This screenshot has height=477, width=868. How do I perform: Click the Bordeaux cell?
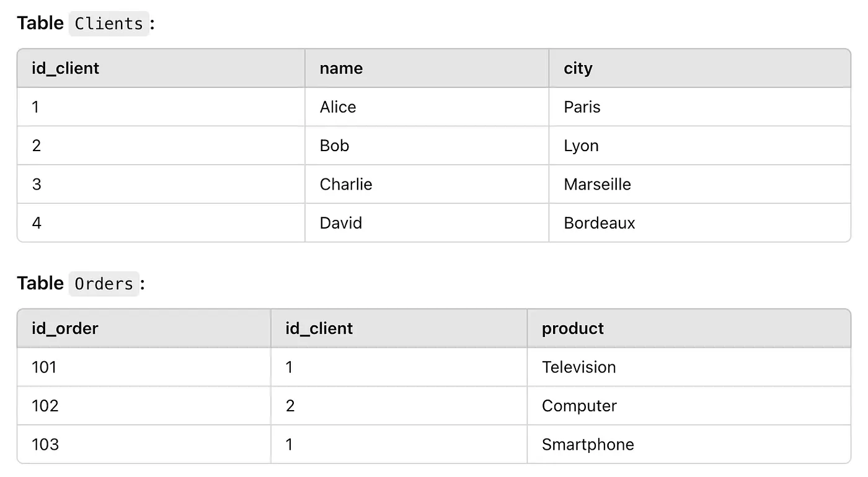(x=700, y=222)
